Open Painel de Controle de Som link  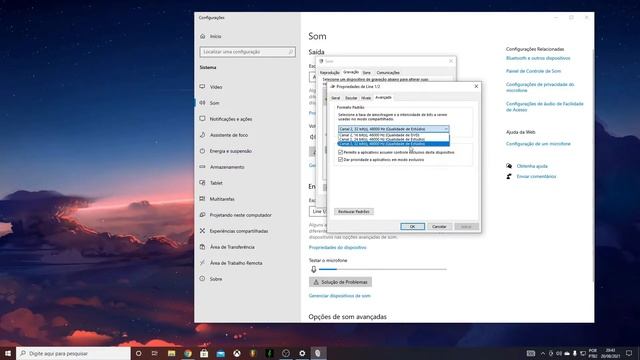[533, 71]
